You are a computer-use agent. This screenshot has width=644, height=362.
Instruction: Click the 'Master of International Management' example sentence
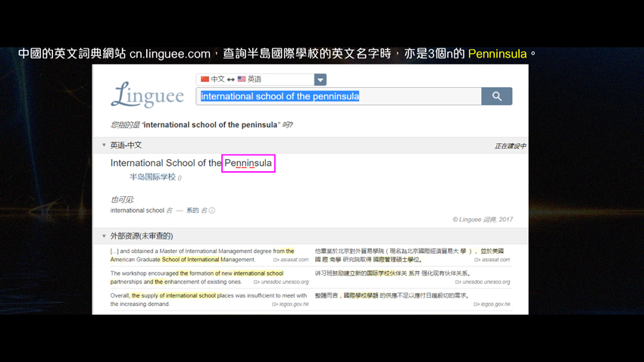pyautogui.click(x=202, y=255)
